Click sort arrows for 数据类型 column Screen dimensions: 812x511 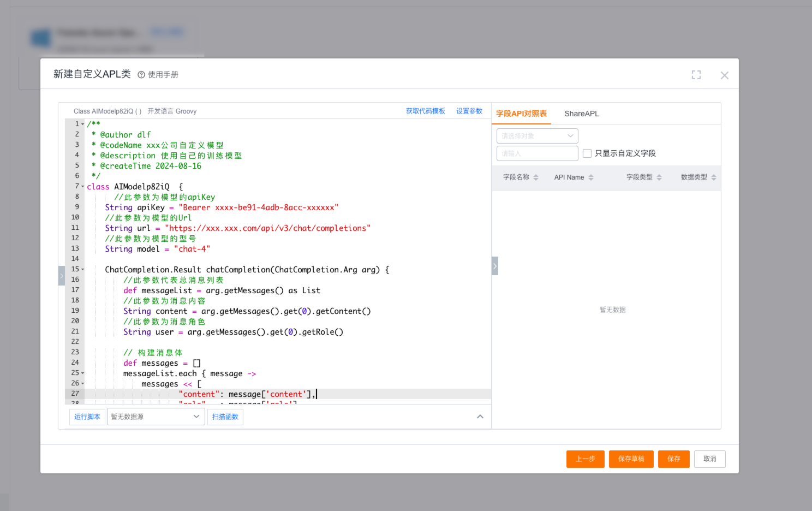tap(714, 177)
